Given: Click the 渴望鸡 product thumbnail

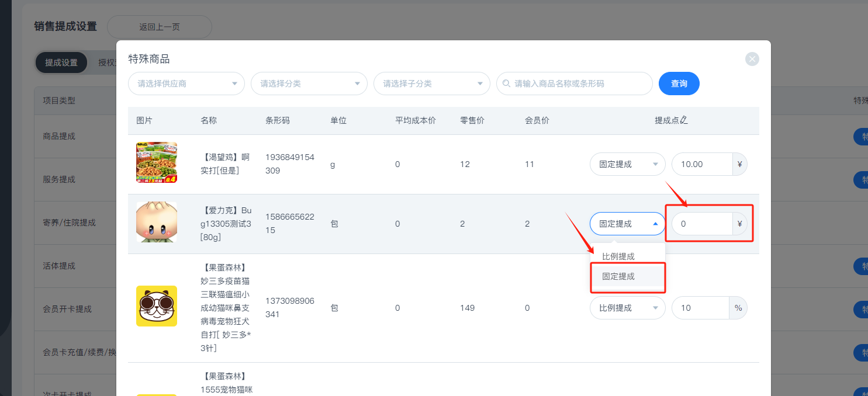Looking at the screenshot, I should point(157,163).
